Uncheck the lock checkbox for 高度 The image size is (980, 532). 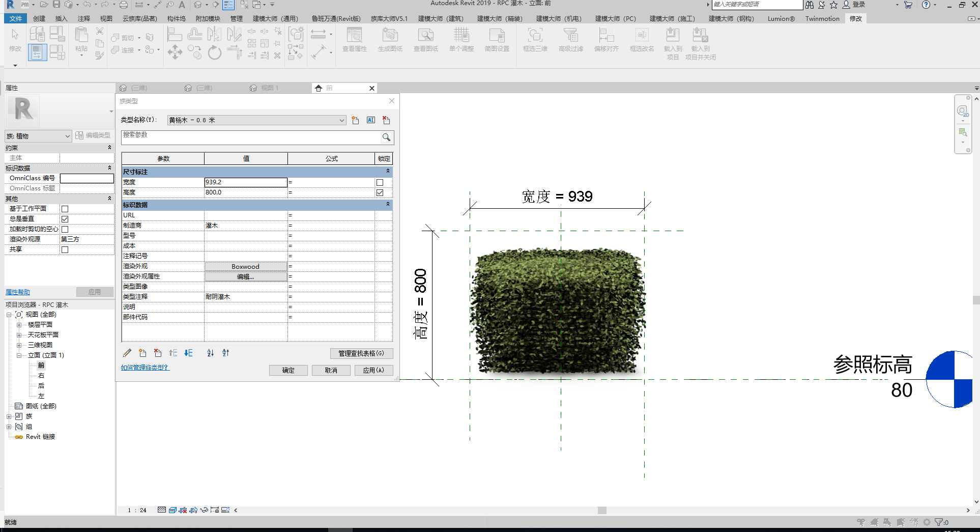380,192
